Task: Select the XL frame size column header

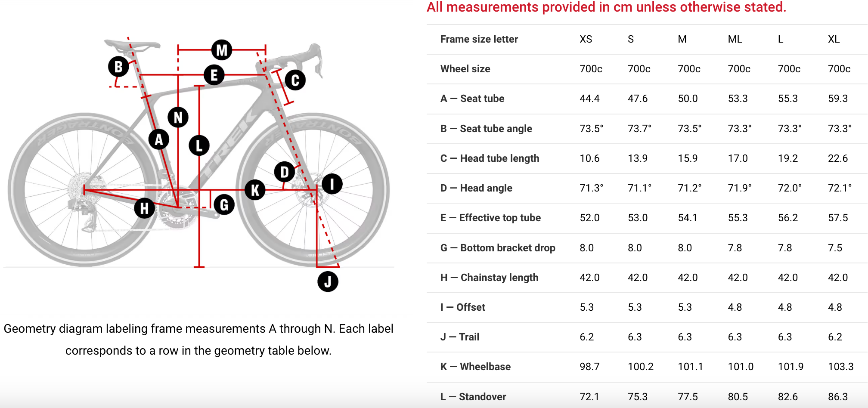Action: [x=834, y=39]
